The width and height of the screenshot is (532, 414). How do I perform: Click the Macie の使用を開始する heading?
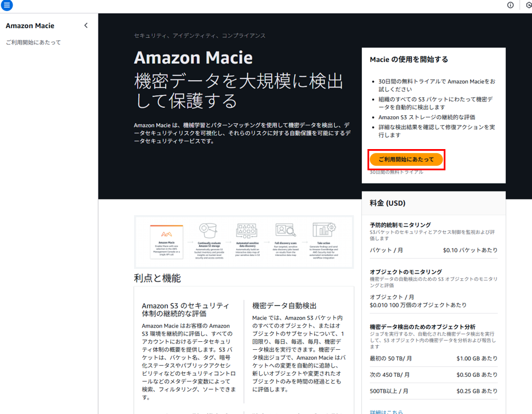pyautogui.click(x=409, y=60)
